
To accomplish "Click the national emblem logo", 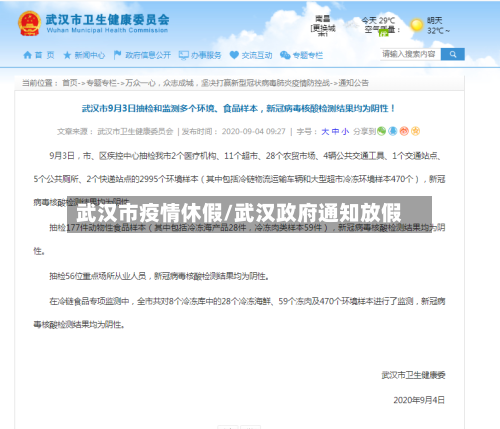I will [29, 24].
